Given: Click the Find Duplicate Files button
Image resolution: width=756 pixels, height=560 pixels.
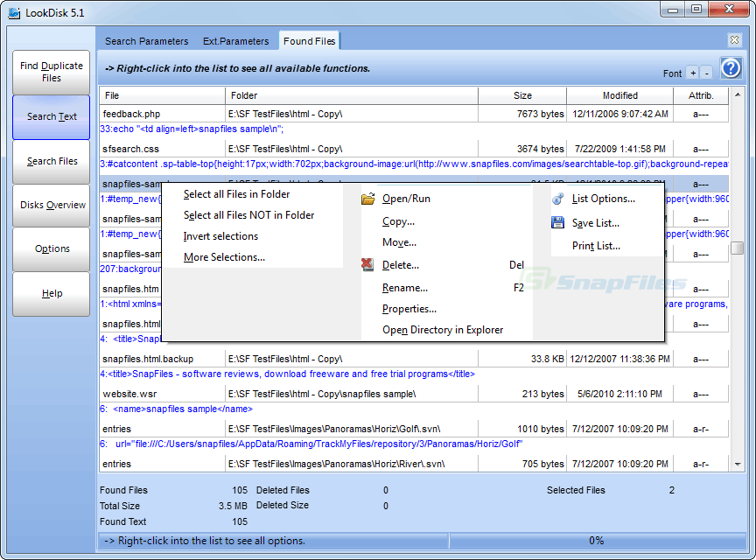Looking at the screenshot, I should (51, 72).
